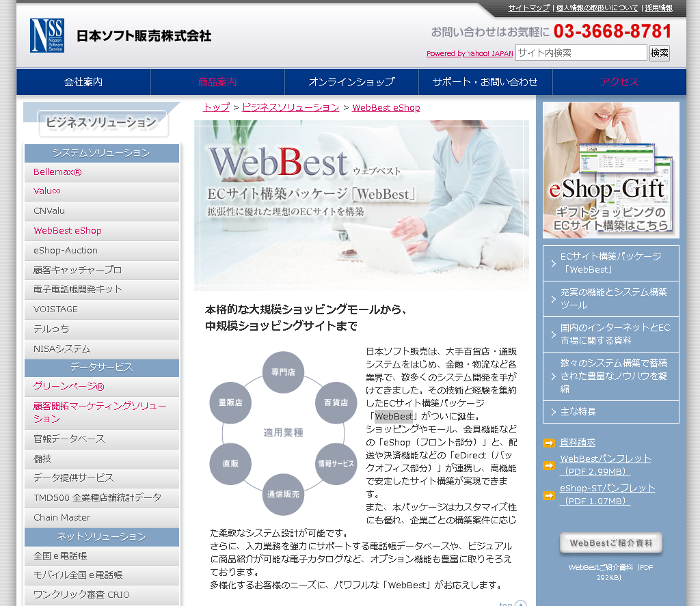Click the eShop-Gift promotional banner
The width and height of the screenshot is (700, 606).
pyautogui.click(x=610, y=169)
